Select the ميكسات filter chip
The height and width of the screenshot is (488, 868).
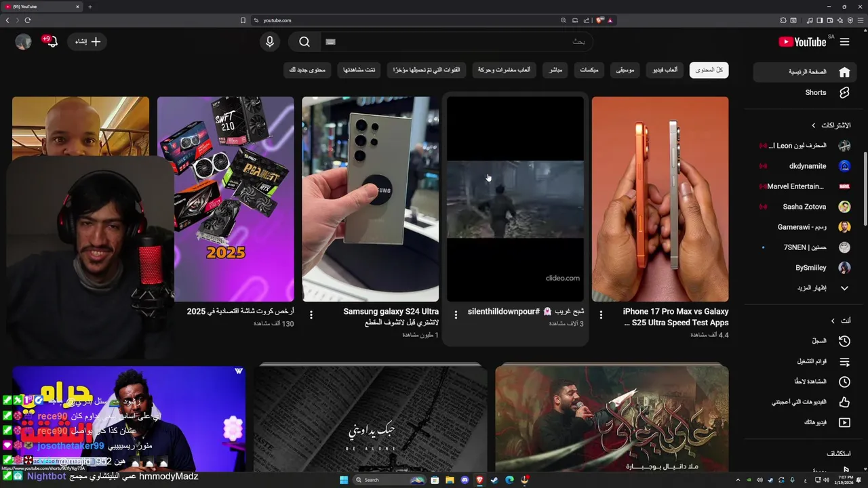coord(590,70)
